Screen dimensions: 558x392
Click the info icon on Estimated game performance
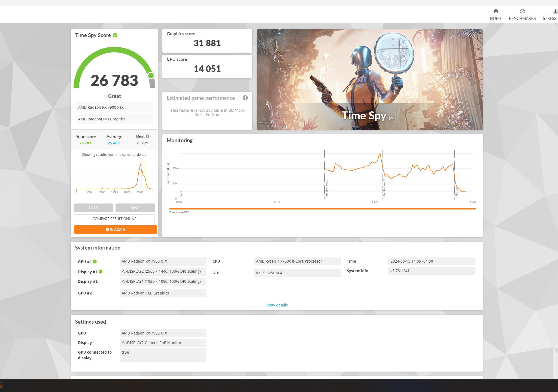245,98
